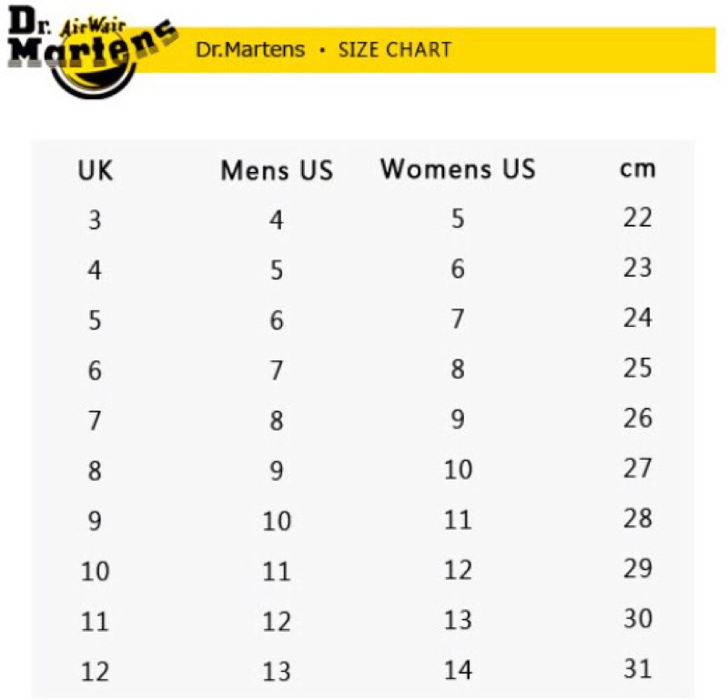Click the 22 value in cm column
Screen dimensions: 728x700
coord(638,218)
